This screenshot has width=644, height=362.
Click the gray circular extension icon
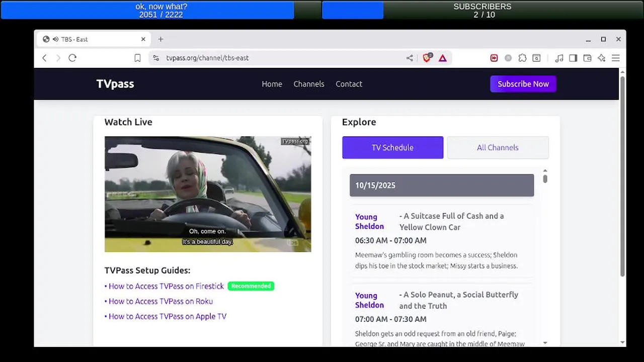coord(508,58)
